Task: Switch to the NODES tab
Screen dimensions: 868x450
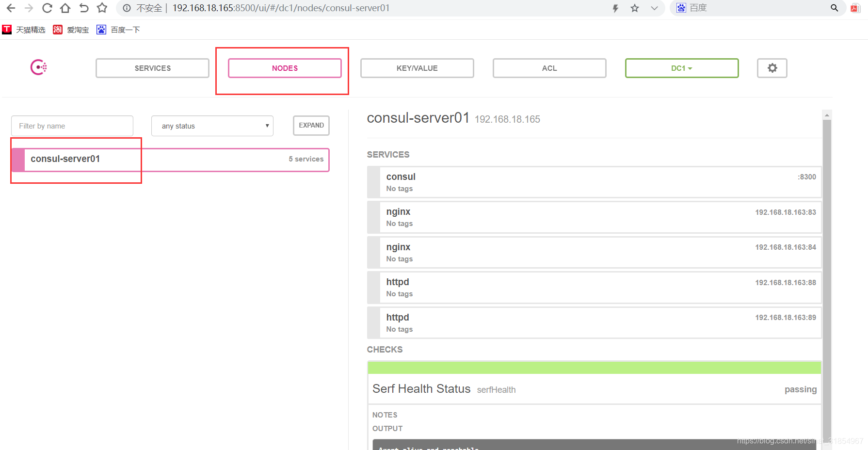Action: 285,68
